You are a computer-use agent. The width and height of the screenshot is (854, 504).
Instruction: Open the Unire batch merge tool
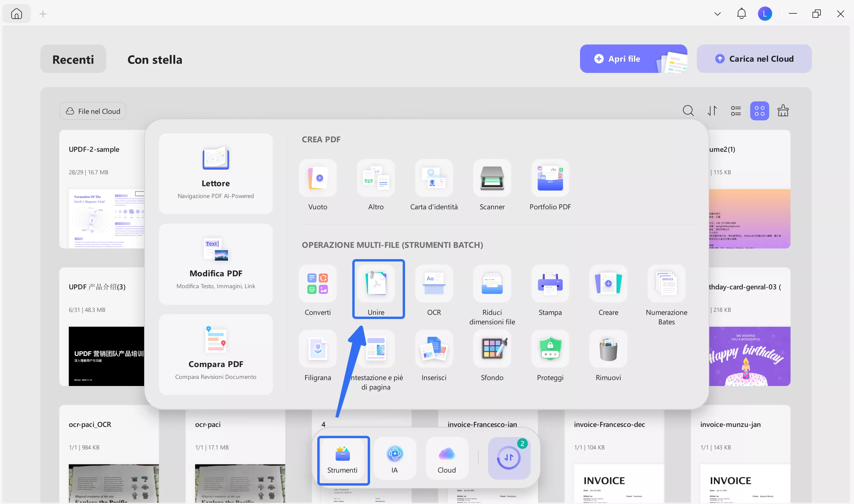[376, 284]
